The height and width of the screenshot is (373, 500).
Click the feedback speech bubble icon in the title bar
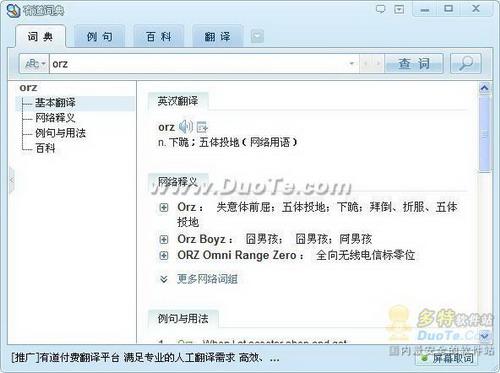pos(380,9)
